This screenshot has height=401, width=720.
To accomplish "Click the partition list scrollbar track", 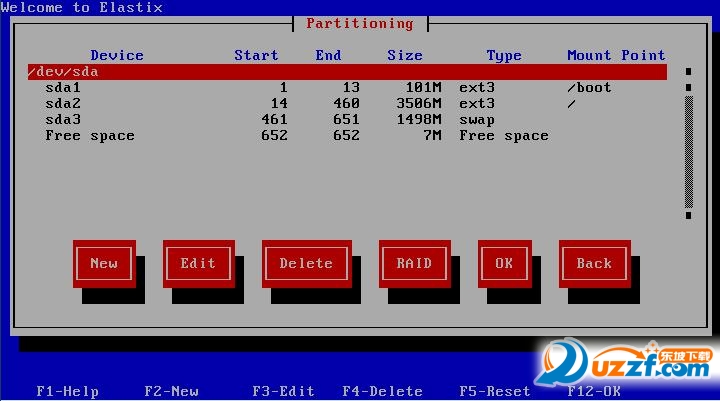I will (x=688, y=152).
